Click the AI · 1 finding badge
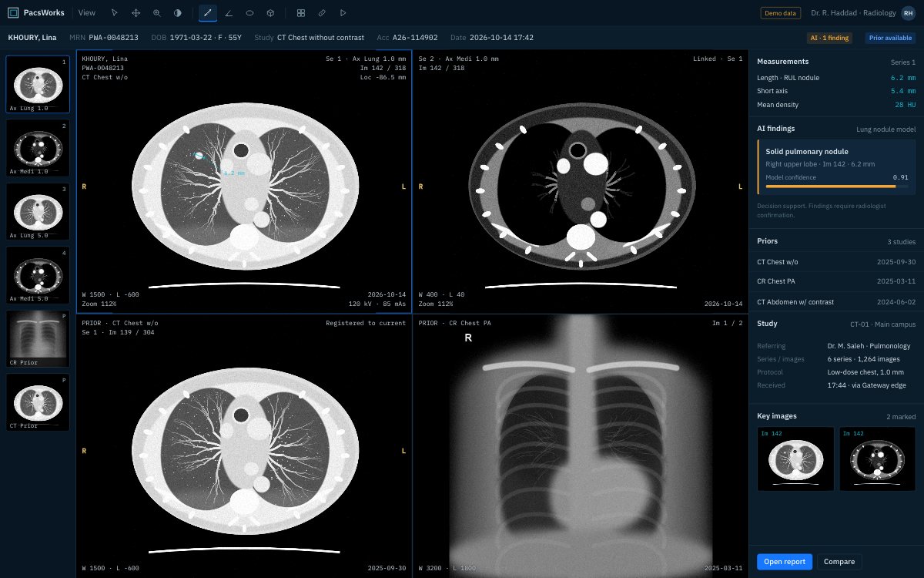Screen dimensions: 924x578 point(829,37)
